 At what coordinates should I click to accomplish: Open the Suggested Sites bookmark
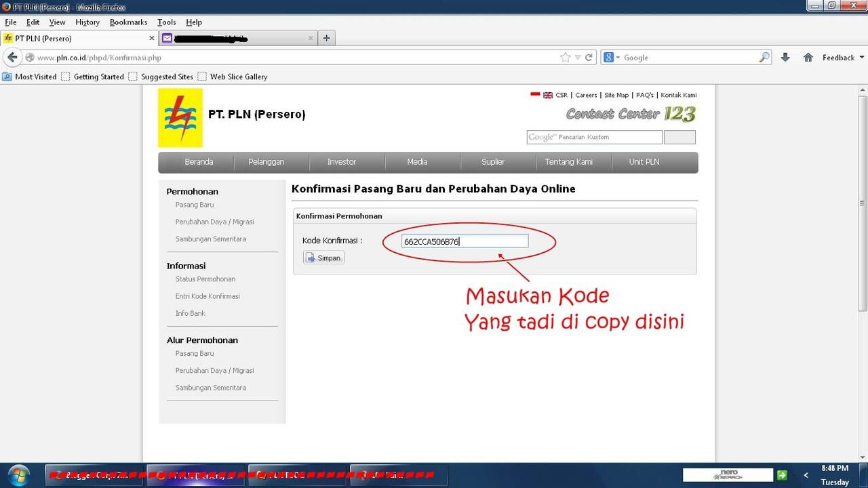161,77
